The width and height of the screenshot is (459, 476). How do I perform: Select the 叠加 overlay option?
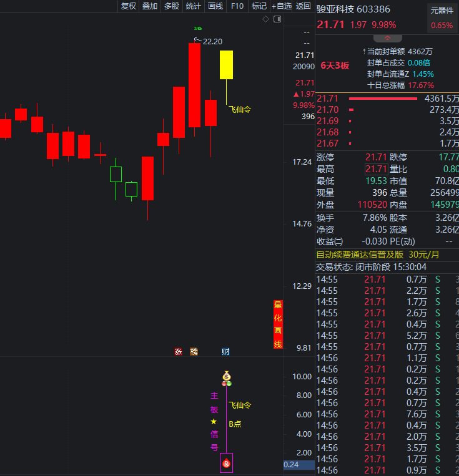(x=150, y=6)
